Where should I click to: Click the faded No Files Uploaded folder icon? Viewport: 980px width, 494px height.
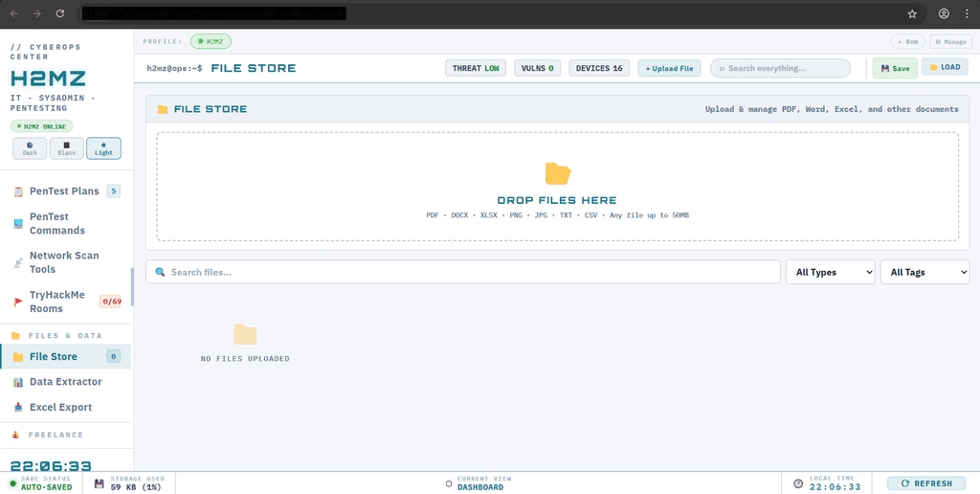(x=245, y=334)
